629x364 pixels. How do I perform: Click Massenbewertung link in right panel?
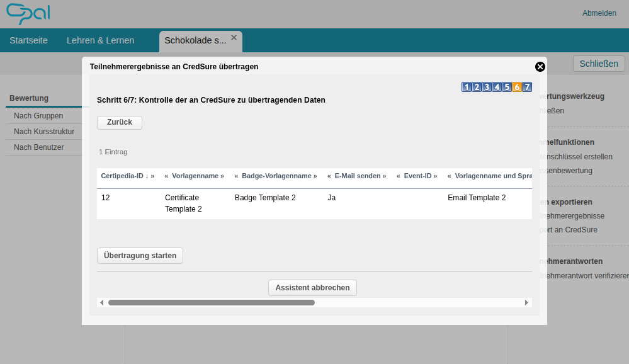coord(566,171)
